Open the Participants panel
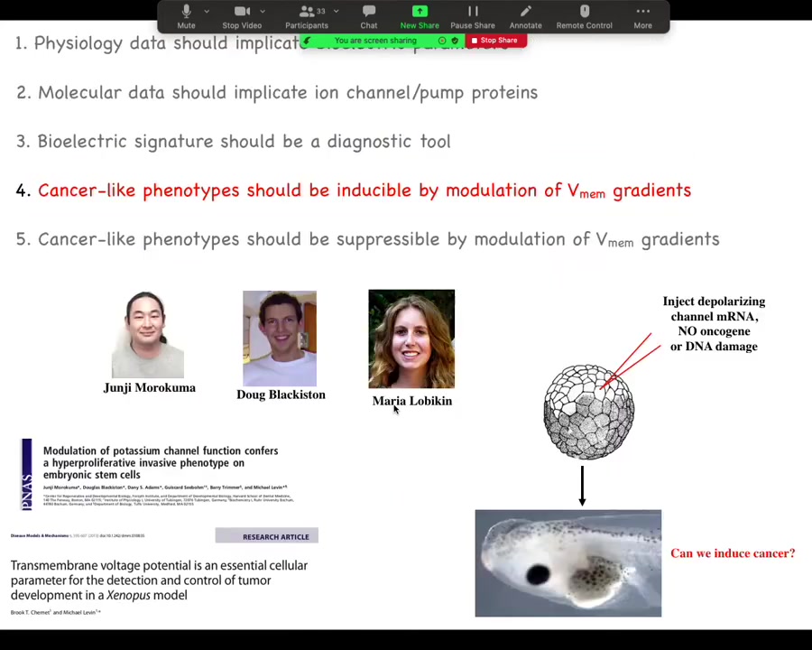The image size is (812, 650). [x=307, y=16]
